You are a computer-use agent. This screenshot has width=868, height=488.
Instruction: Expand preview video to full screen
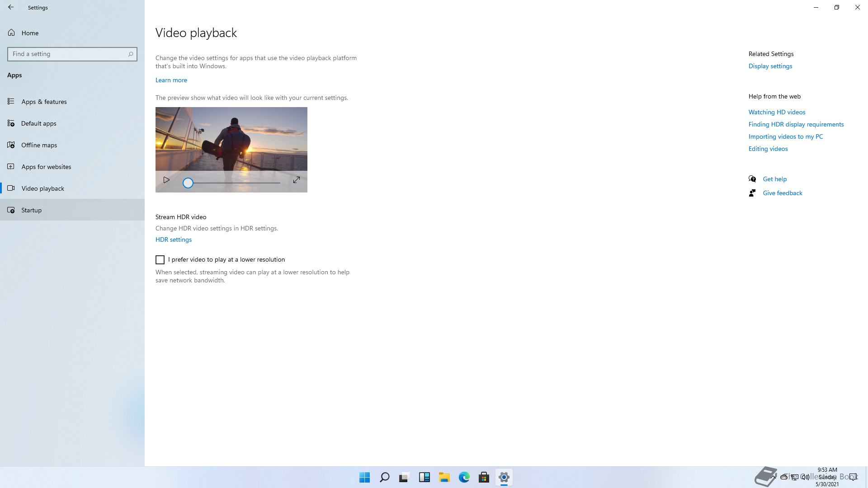[x=297, y=180]
